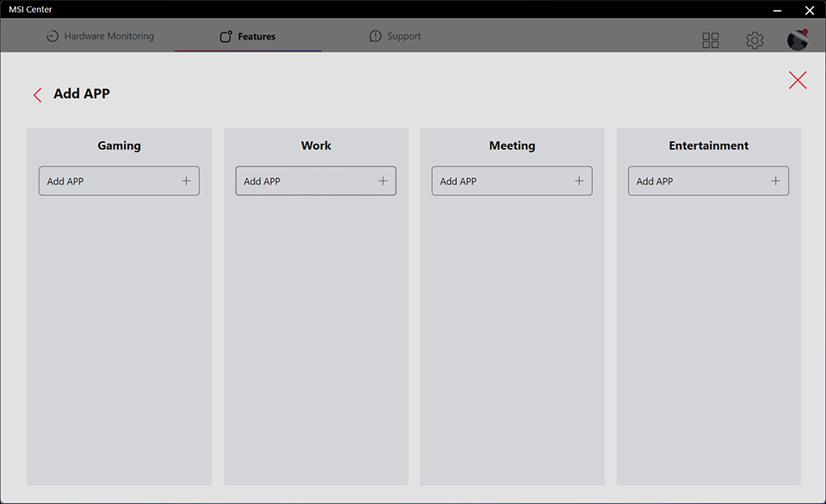Select the Work column header

tap(316, 146)
